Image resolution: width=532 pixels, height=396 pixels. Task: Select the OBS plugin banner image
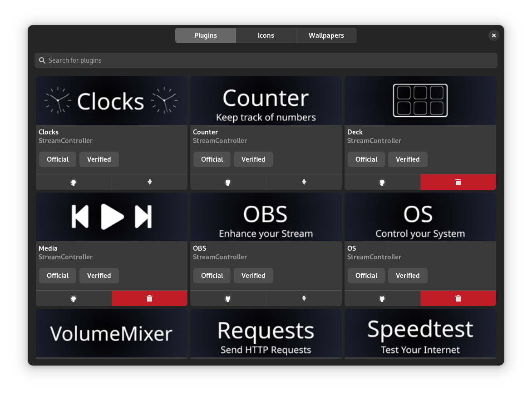(266, 217)
